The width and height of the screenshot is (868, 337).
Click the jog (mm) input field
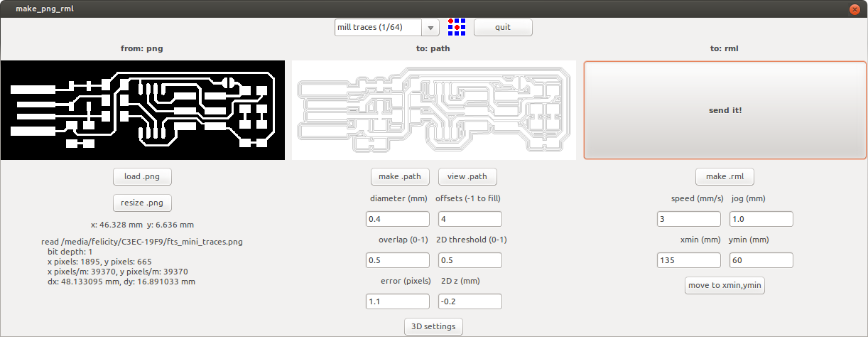tap(761, 219)
